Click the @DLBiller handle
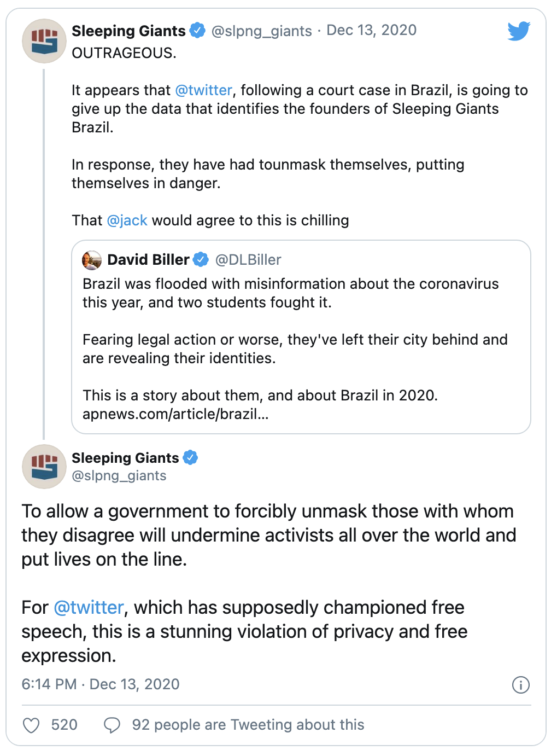The width and height of the screenshot is (551, 756). (x=248, y=260)
